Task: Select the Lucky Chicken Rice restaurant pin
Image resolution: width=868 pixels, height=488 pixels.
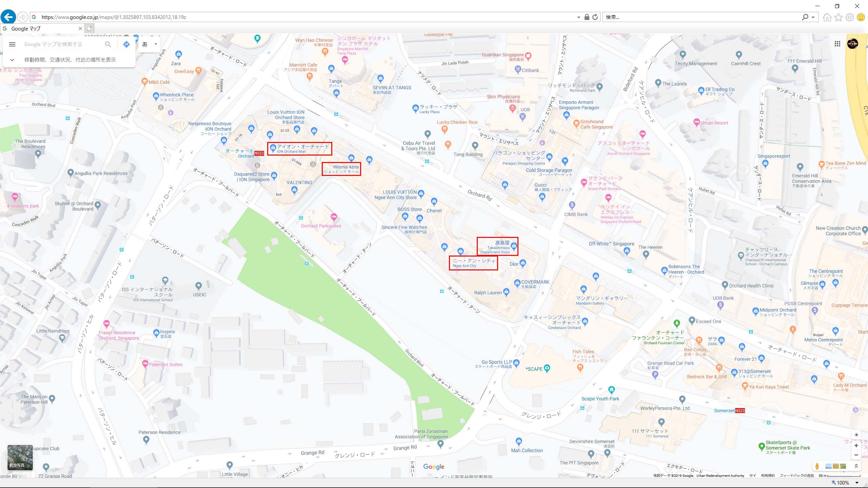Action: point(444,129)
